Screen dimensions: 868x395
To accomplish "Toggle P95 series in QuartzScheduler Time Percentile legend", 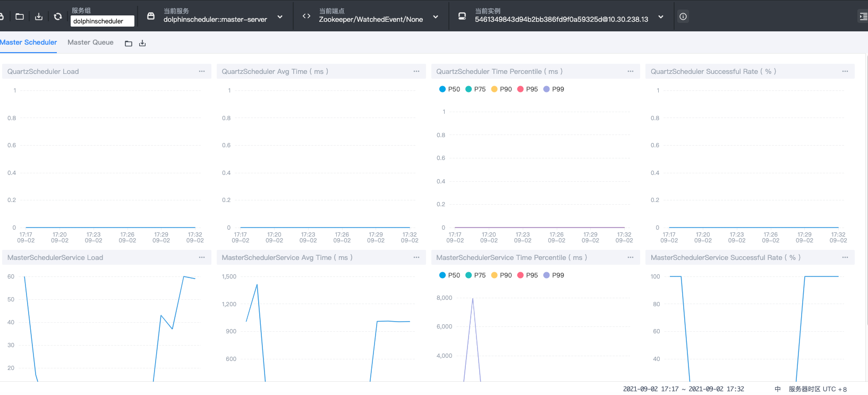I will coord(527,89).
